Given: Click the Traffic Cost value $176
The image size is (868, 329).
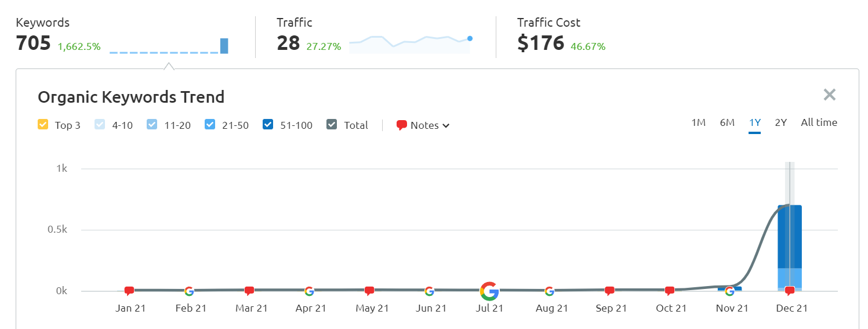Looking at the screenshot, I should click(x=540, y=43).
